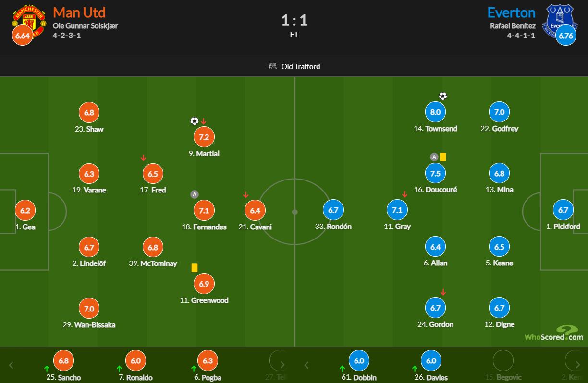Open the Everton team name link

(x=511, y=12)
